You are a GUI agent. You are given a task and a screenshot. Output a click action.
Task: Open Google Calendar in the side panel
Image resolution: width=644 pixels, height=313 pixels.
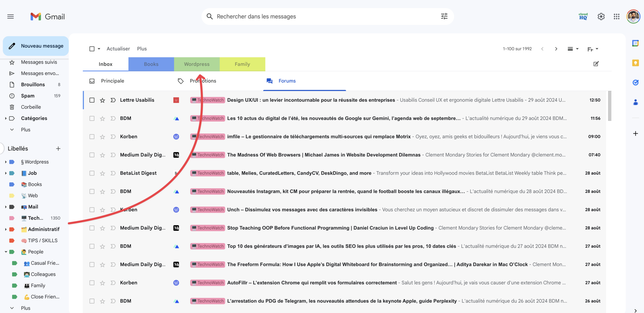point(636,43)
